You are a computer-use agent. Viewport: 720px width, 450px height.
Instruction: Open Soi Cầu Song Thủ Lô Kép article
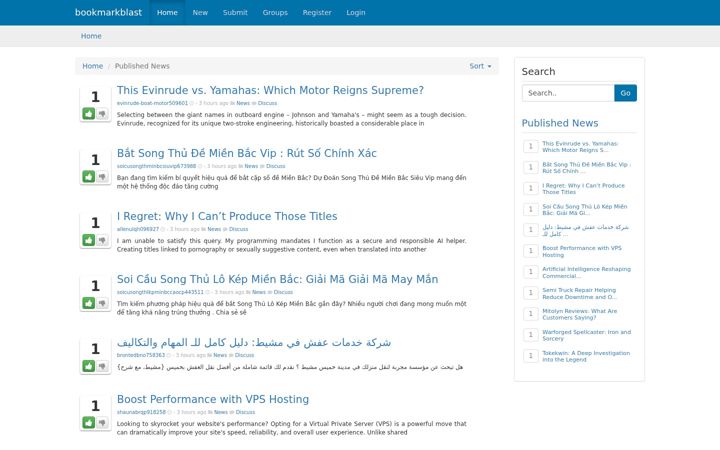277,279
